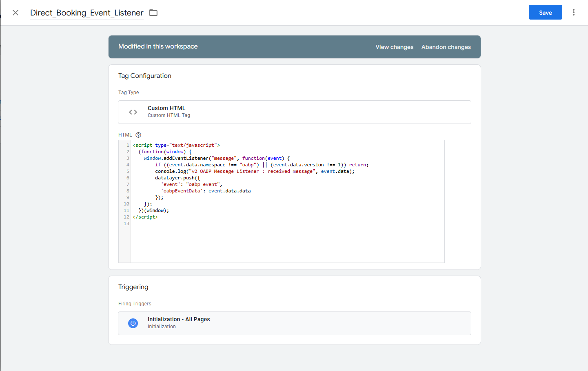Click View changes in the workspace banner
The height and width of the screenshot is (371, 588).
[x=394, y=47]
